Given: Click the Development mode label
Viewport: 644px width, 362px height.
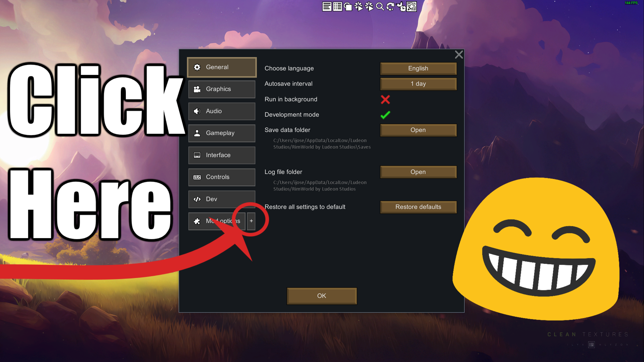Looking at the screenshot, I should pyautogui.click(x=292, y=115).
